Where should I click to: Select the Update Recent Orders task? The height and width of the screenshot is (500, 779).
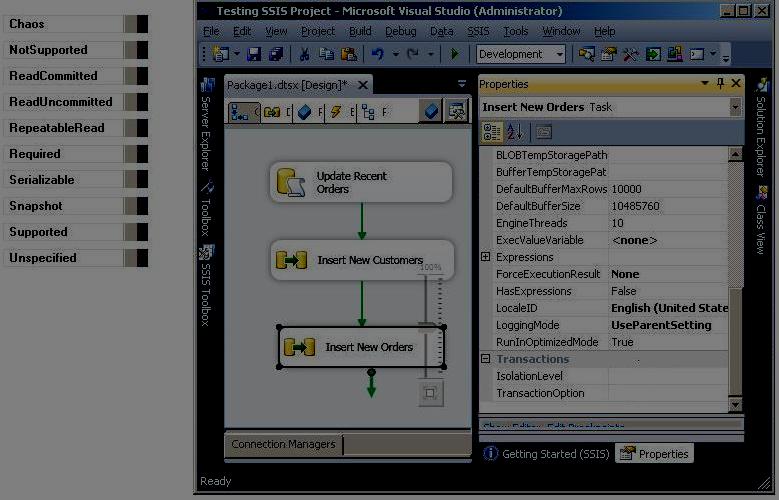click(x=361, y=182)
